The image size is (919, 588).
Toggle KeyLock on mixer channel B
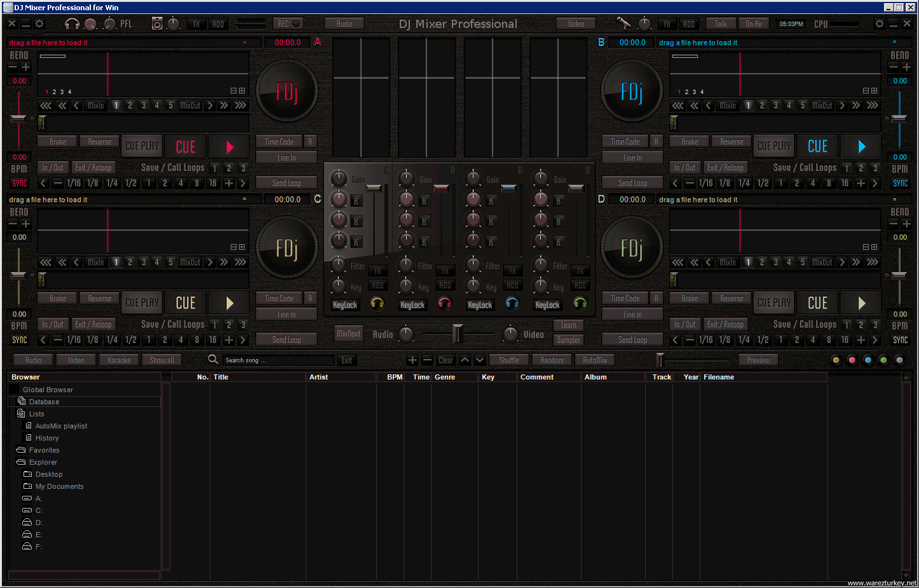pos(480,305)
